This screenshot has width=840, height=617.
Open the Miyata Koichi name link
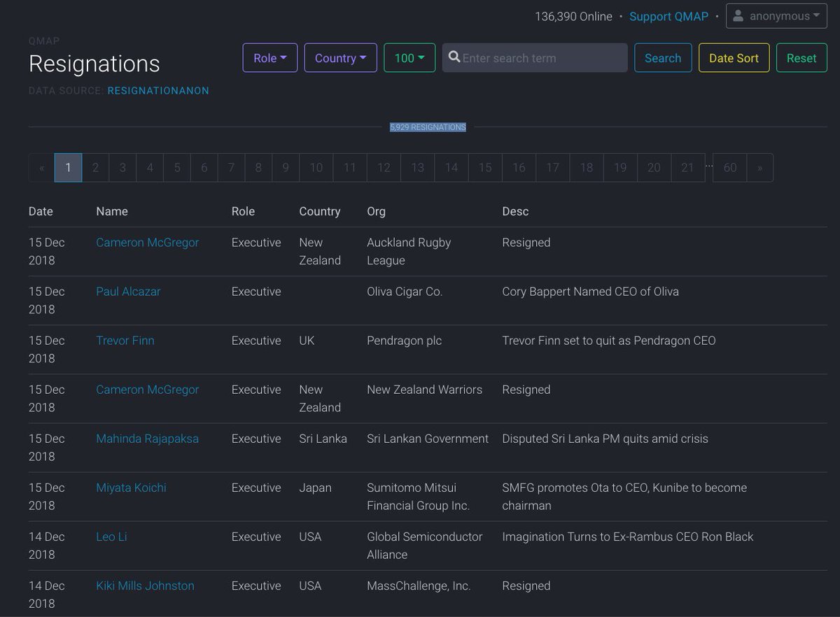(132, 488)
